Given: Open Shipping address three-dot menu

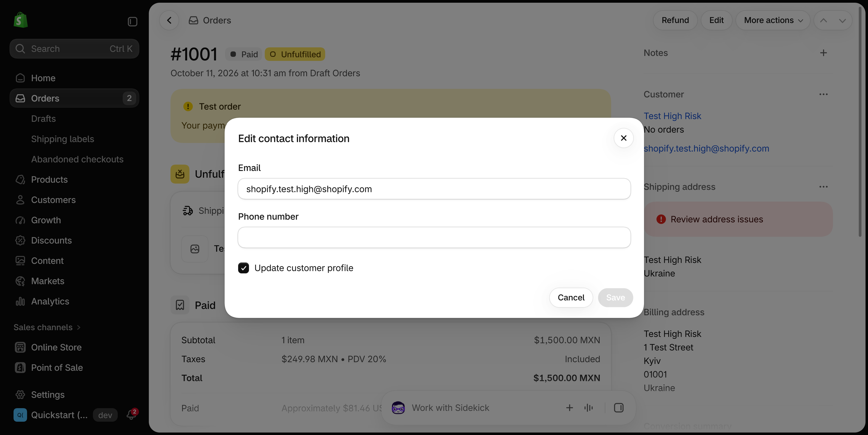Looking at the screenshot, I should click(x=823, y=187).
